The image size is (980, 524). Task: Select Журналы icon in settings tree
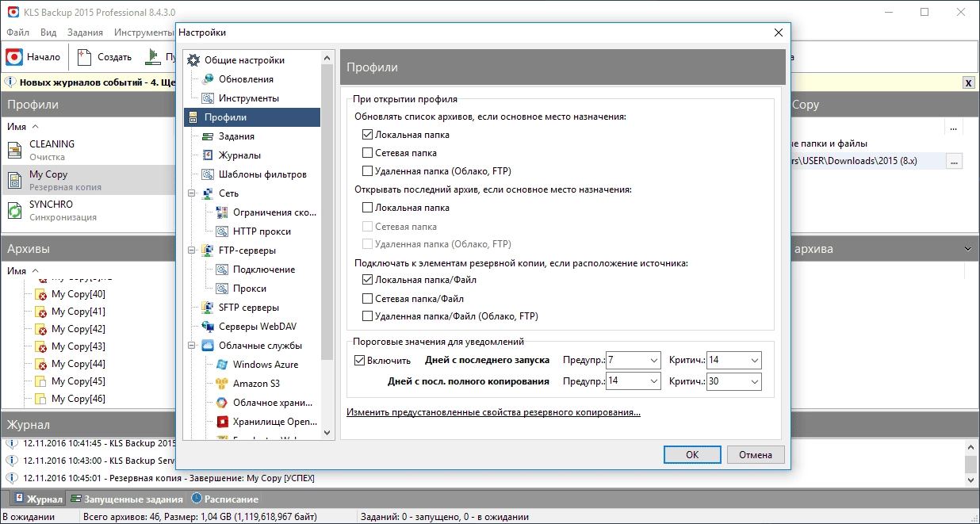pyautogui.click(x=208, y=155)
